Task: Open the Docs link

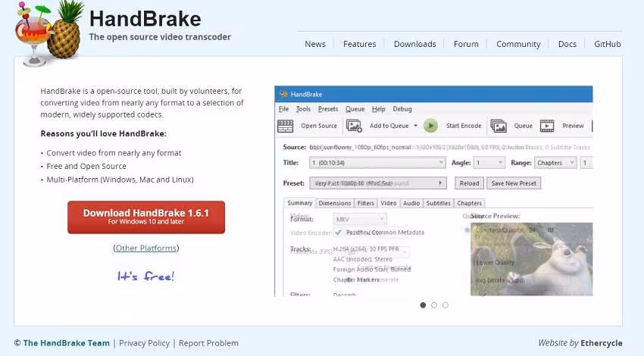Action: pyautogui.click(x=567, y=44)
